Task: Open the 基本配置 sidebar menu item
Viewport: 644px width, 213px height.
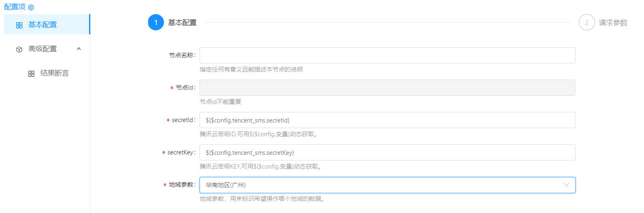Action: click(x=43, y=25)
